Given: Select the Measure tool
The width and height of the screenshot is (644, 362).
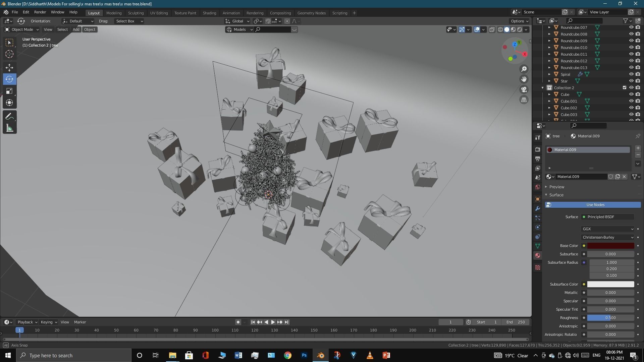Looking at the screenshot, I should pyautogui.click(x=9, y=128).
